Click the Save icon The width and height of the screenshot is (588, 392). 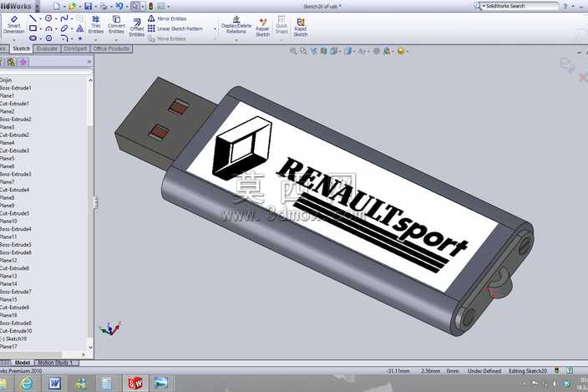click(x=89, y=6)
